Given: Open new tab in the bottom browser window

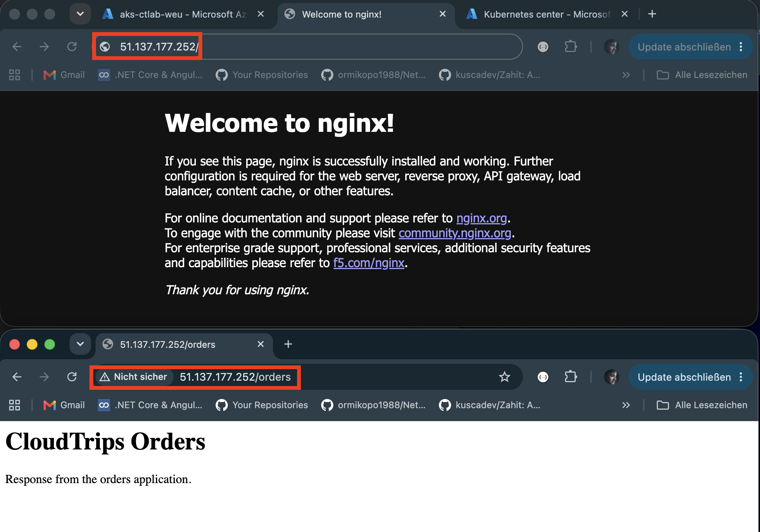Looking at the screenshot, I should click(288, 344).
